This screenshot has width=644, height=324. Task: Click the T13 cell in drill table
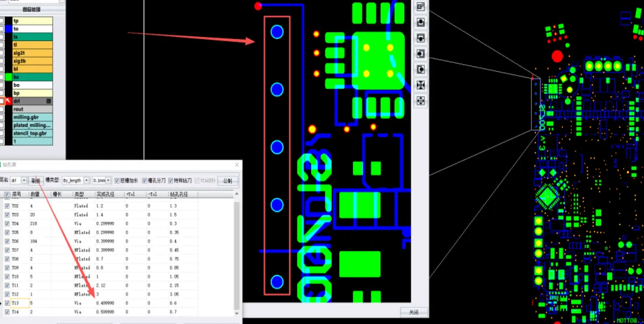(x=20, y=303)
